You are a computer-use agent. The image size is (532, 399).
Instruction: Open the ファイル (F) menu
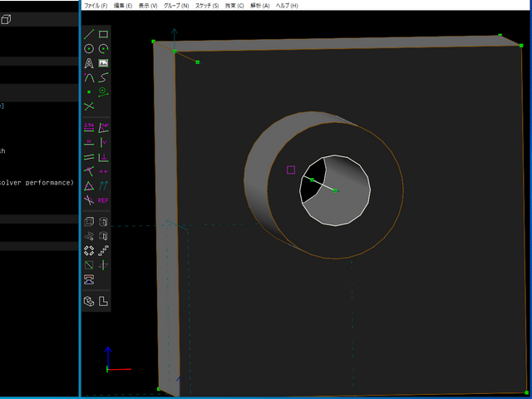click(x=96, y=6)
